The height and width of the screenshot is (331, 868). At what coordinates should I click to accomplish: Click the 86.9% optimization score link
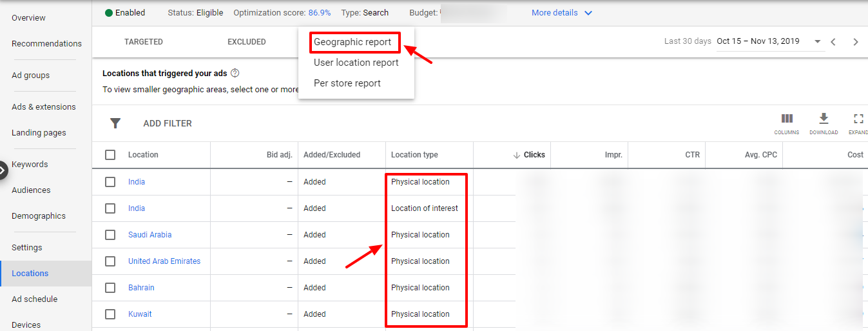[320, 13]
